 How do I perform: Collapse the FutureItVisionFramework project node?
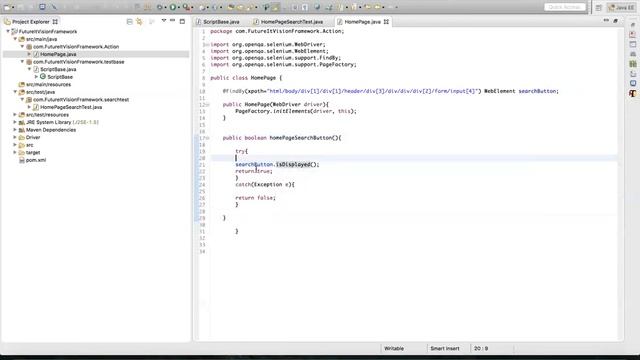point(8,31)
